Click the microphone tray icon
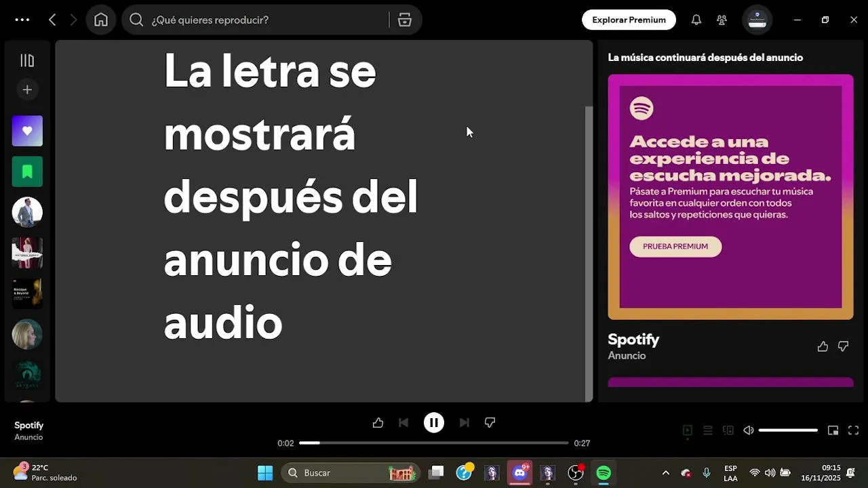 click(707, 472)
